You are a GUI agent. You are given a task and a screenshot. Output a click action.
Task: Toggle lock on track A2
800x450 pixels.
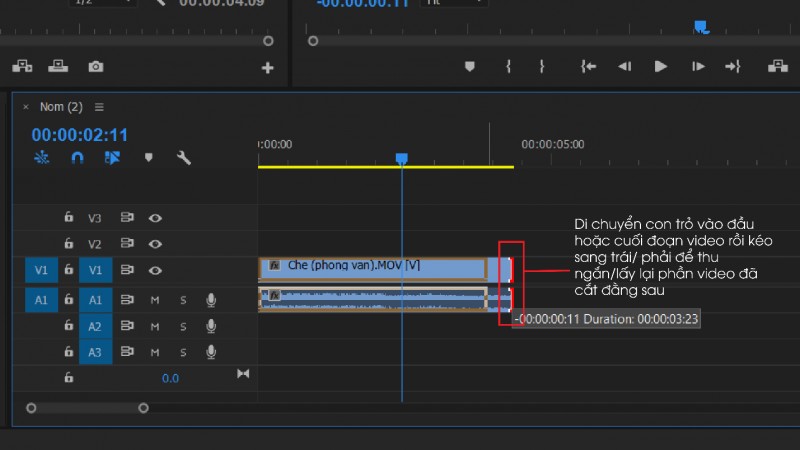coord(69,326)
